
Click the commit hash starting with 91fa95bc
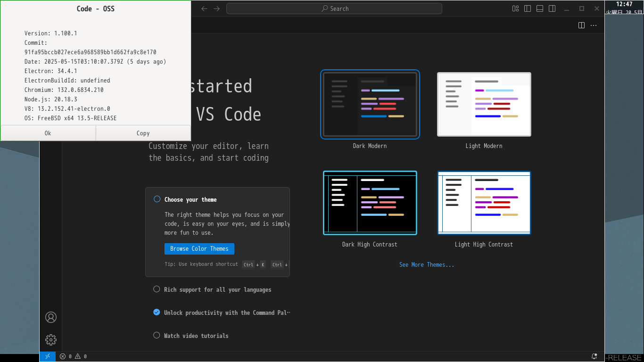tap(91, 52)
